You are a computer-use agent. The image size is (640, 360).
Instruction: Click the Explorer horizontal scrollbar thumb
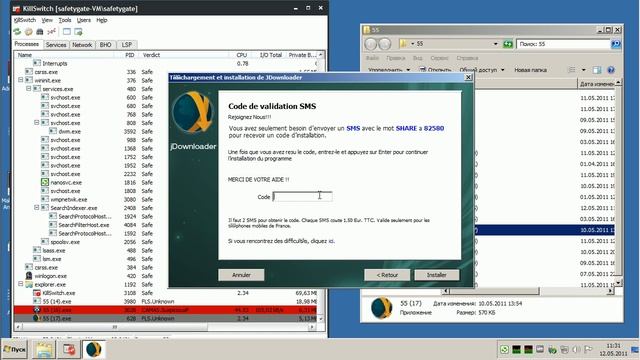click(x=494, y=291)
